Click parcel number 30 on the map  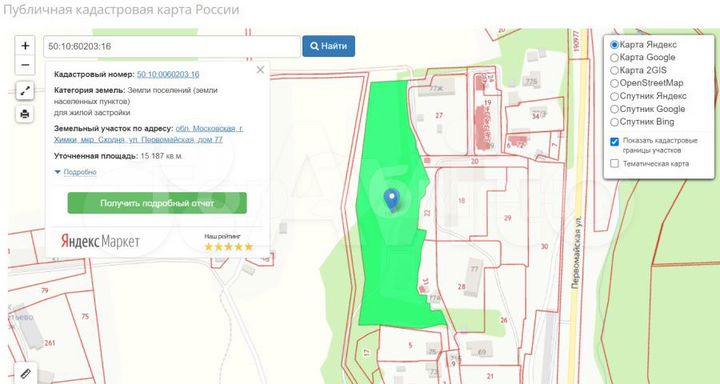[544, 247]
